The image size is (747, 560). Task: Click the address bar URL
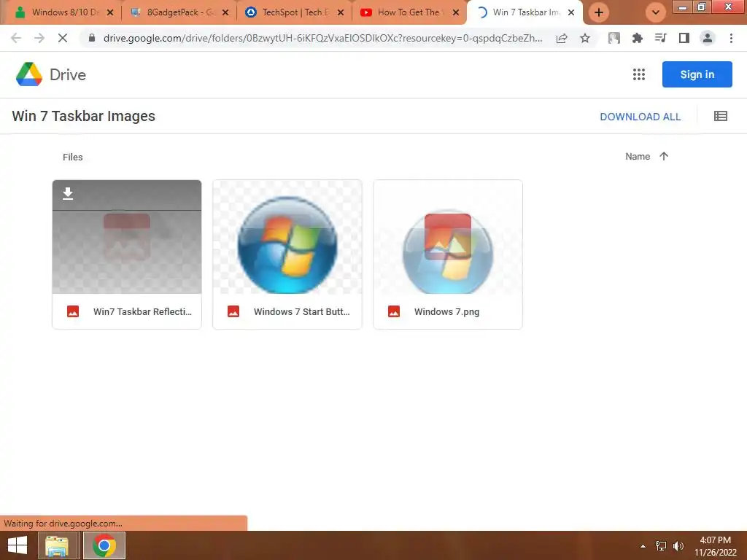[x=322, y=38]
